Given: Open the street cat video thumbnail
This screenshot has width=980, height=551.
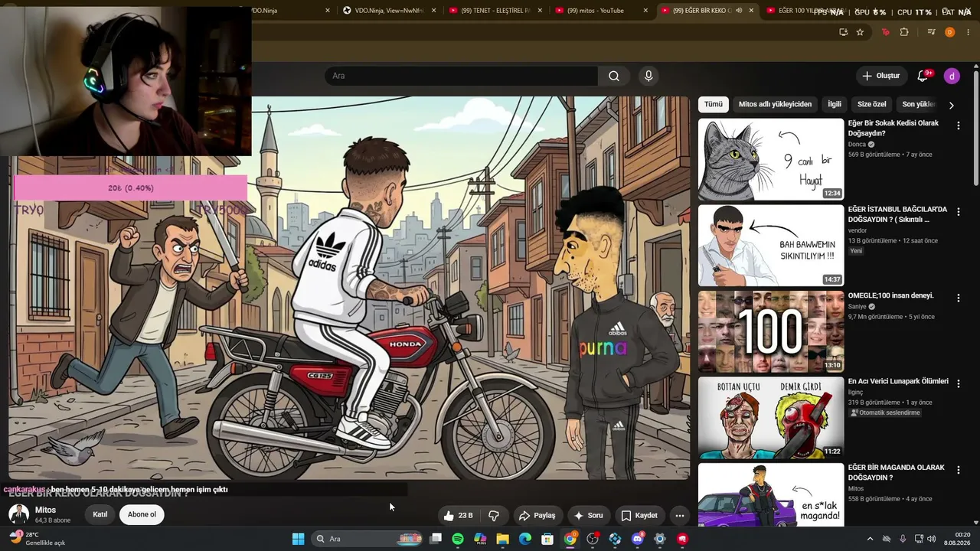Looking at the screenshot, I should (770, 159).
